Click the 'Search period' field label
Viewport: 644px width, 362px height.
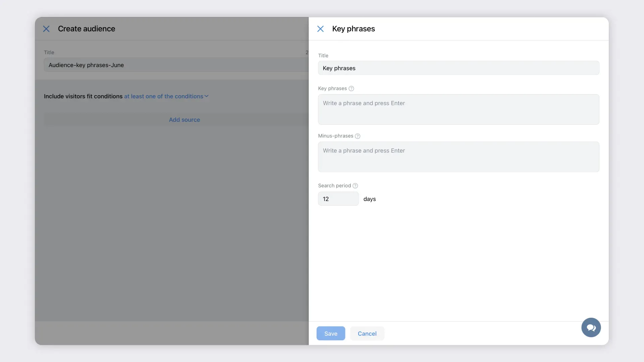[x=334, y=186]
